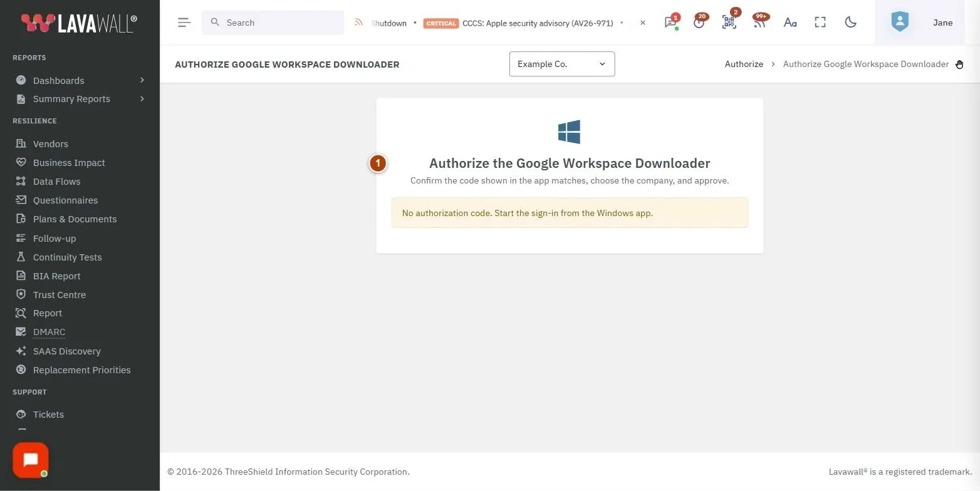Toggle dark mode moon icon
The height and width of the screenshot is (491, 980).
[x=850, y=23]
